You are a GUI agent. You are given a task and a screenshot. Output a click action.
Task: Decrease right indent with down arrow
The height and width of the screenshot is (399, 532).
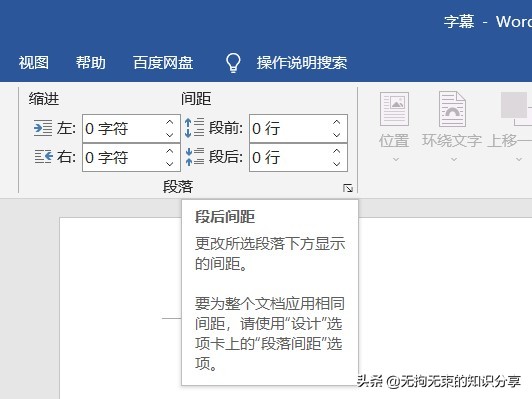[x=170, y=164]
